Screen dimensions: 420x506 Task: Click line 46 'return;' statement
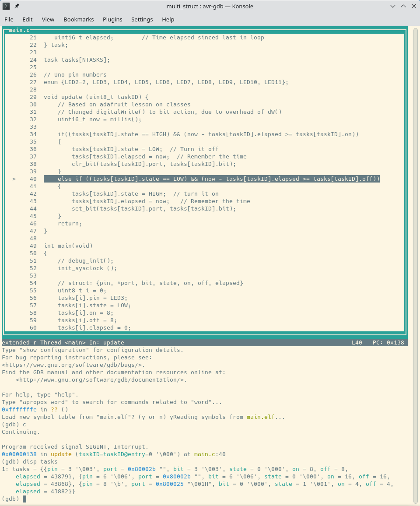(70, 223)
